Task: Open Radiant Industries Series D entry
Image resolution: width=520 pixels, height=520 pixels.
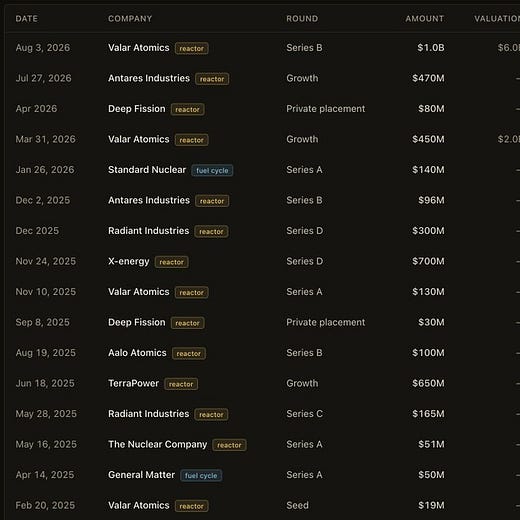Action: tap(148, 231)
